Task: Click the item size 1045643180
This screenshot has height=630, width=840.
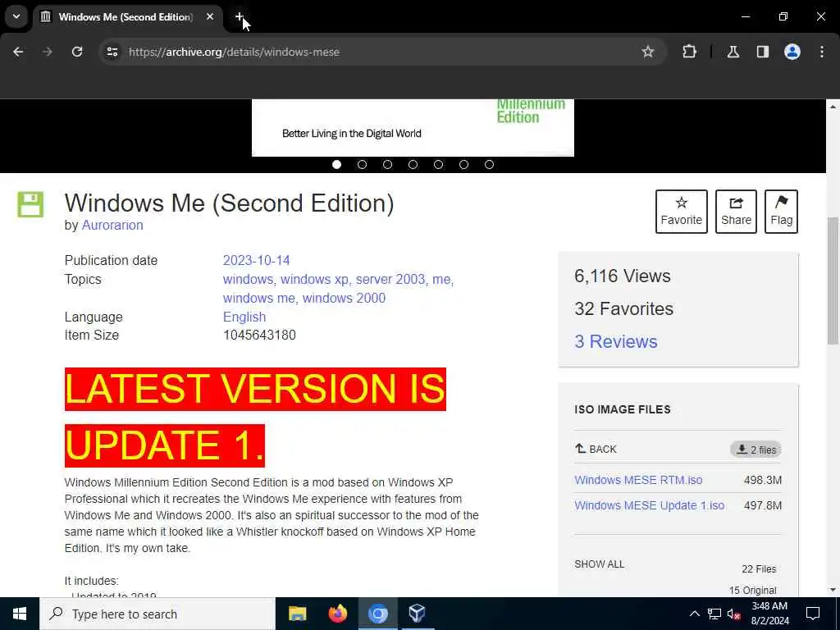Action: click(x=259, y=336)
